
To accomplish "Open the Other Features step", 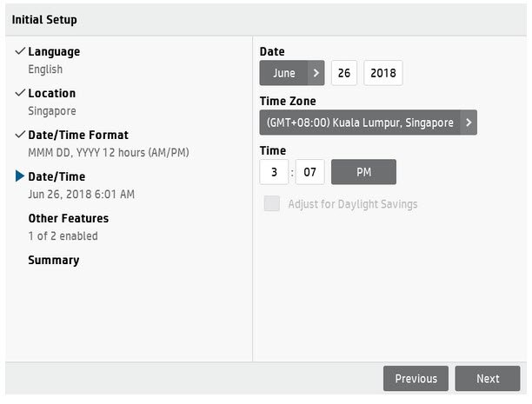I will [68, 219].
